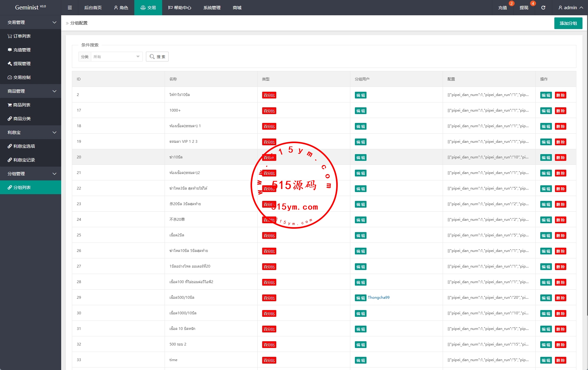This screenshot has width=588, height=370.
Task: Open 充值管理 in the sidebar
Action: pyautogui.click(x=22, y=50)
